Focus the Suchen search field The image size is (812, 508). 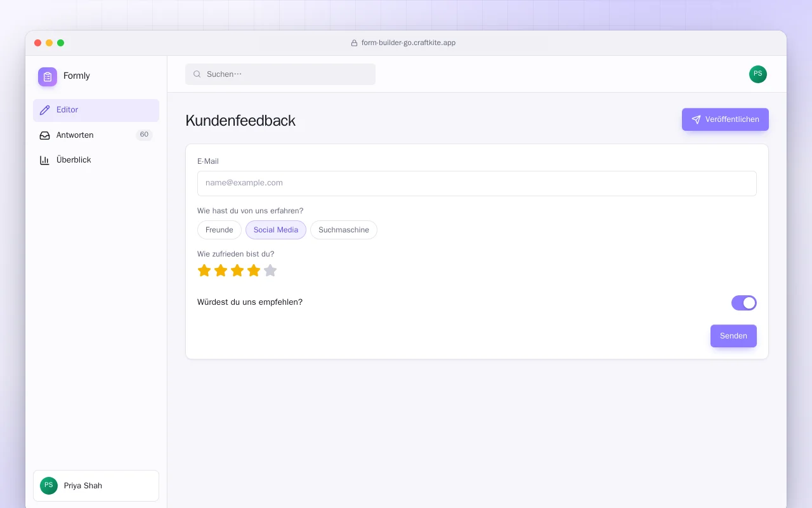click(280, 74)
